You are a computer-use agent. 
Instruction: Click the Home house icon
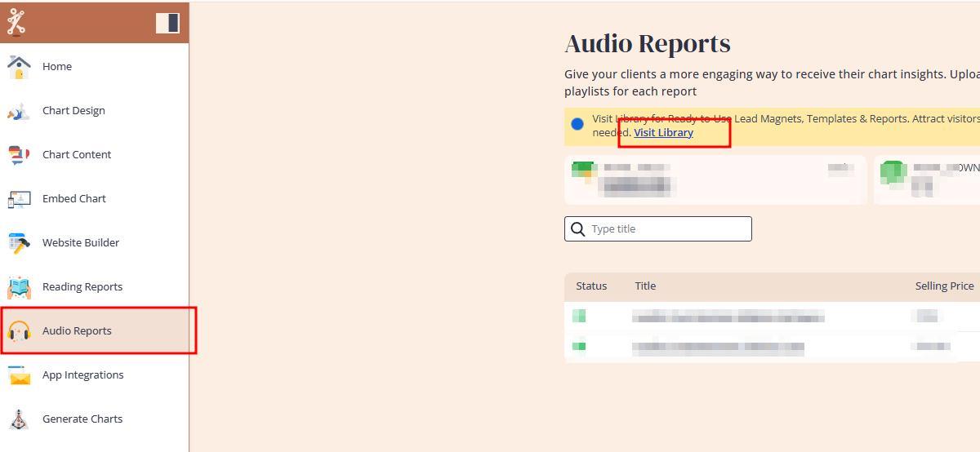pos(19,67)
